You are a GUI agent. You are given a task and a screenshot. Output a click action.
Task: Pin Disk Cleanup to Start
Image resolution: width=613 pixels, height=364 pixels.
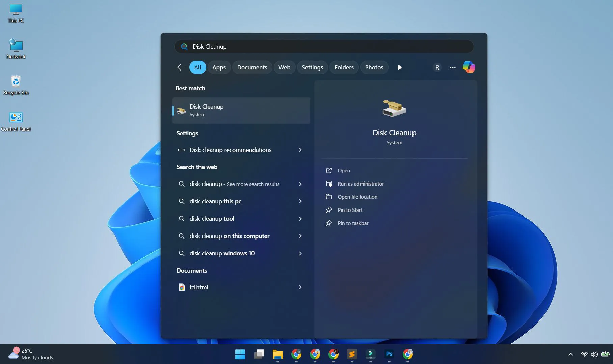click(350, 210)
